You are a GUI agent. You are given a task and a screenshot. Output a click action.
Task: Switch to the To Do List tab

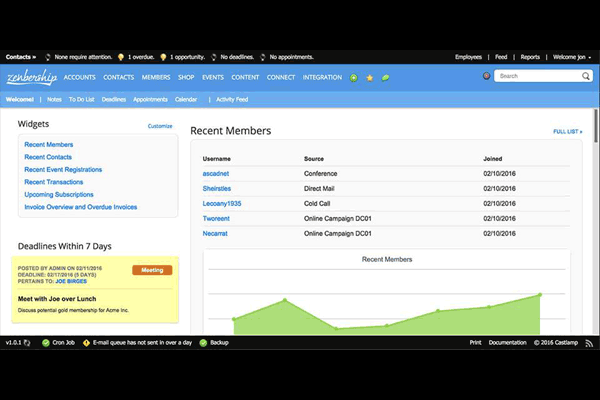tap(82, 100)
